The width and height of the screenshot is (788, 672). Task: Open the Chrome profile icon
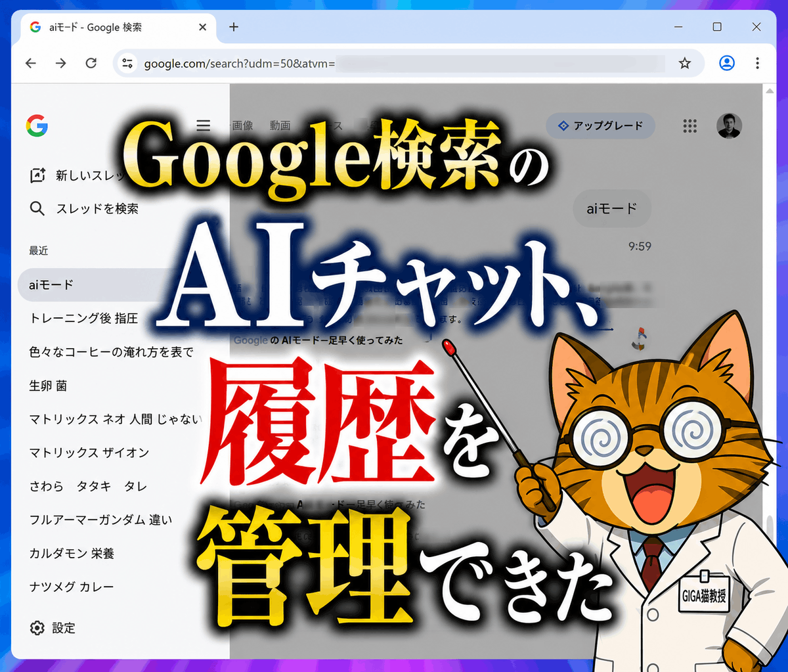pos(726,63)
